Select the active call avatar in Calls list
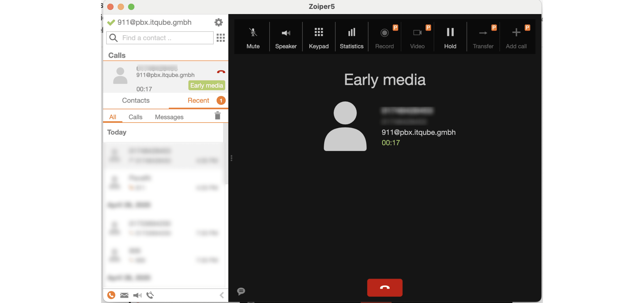The height and width of the screenshot is (303, 644). click(x=120, y=76)
